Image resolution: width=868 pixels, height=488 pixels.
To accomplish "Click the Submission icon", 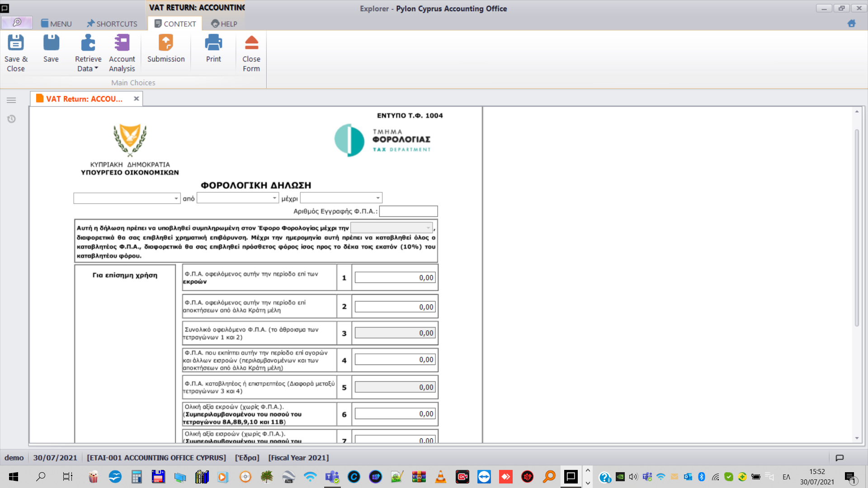I will 166,43.
